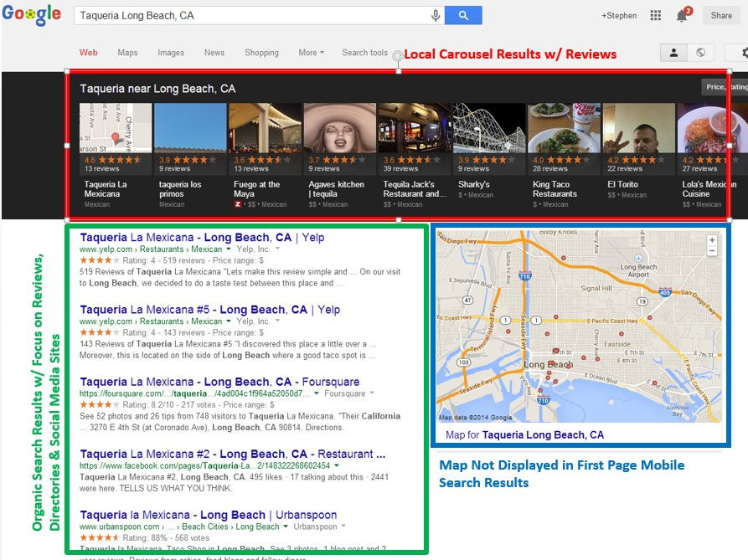Screen dimensions: 748x560
Task: Click the Signal Hill label on the map
Action: [x=596, y=288]
